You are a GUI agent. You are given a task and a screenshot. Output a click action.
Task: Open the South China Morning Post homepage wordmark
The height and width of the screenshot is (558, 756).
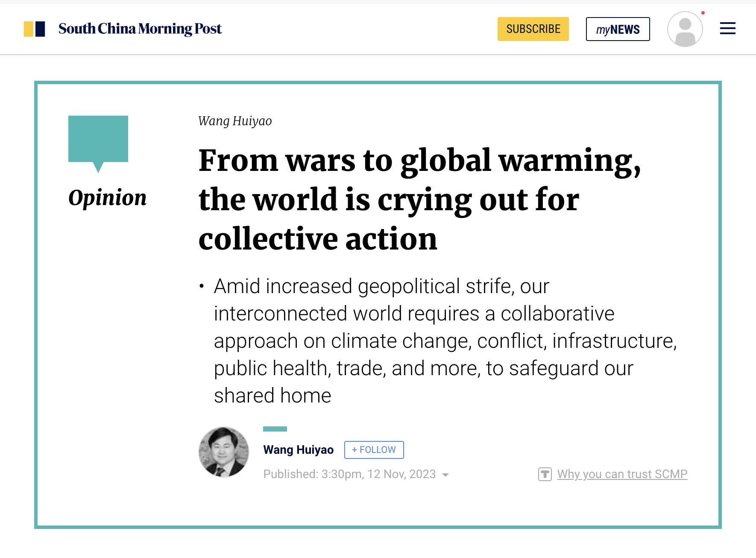click(x=140, y=29)
